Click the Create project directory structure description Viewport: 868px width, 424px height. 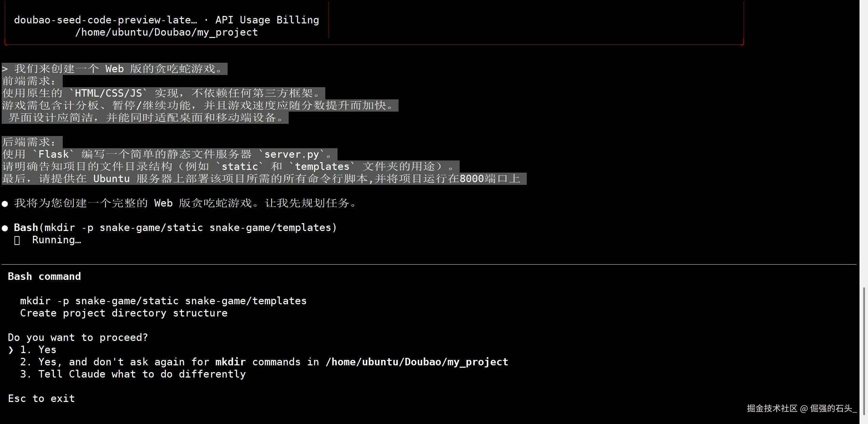pos(124,313)
